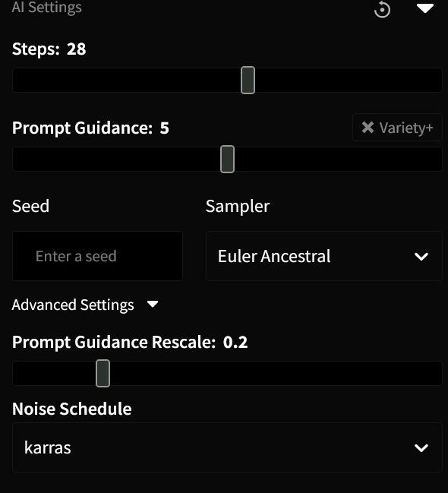Open the Euler Ancestral sampler dropdown
Image resolution: width=448 pixels, height=493 pixels.
(324, 256)
